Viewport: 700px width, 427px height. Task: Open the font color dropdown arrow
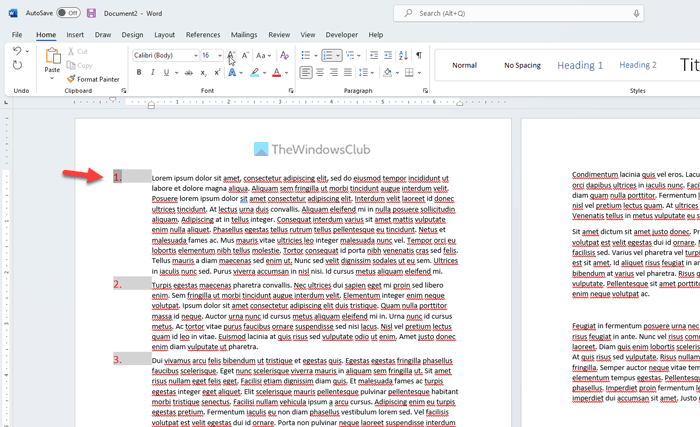click(287, 73)
